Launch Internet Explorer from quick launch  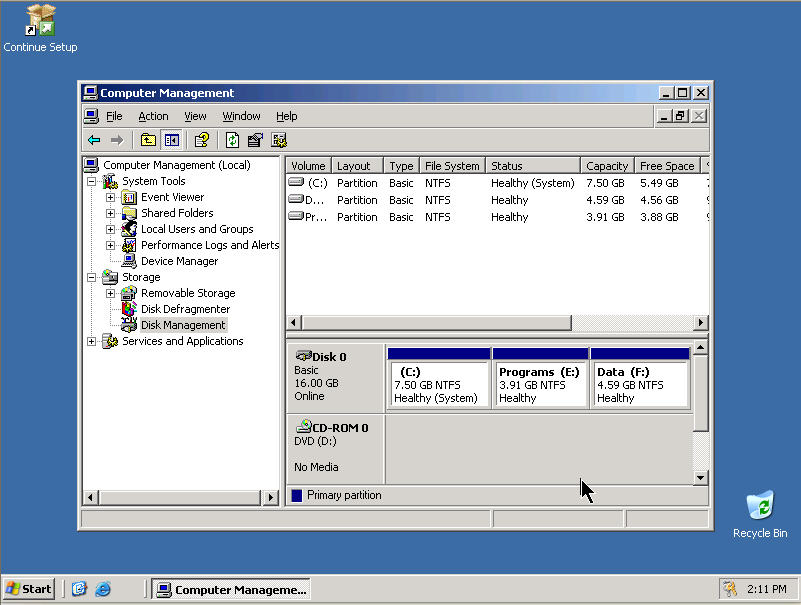tap(103, 589)
